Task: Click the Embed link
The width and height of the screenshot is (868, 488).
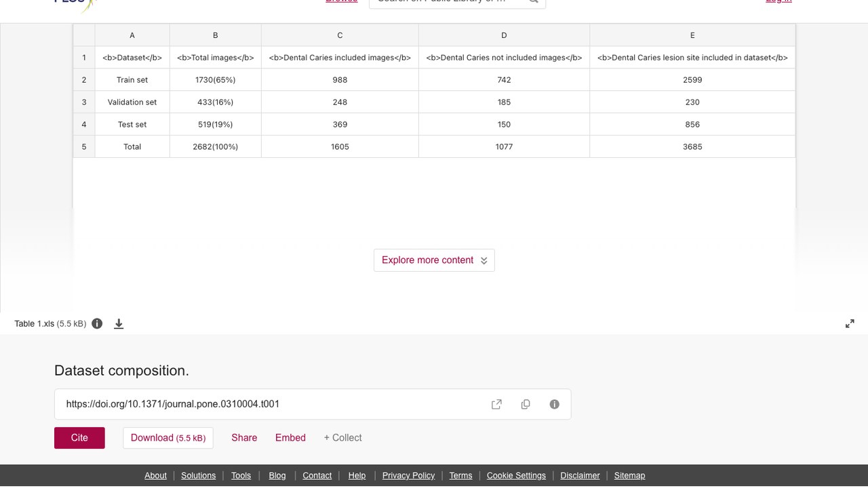Action: (x=290, y=438)
